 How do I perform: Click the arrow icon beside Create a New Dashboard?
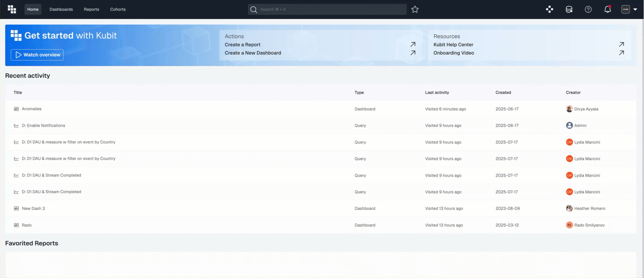click(413, 53)
